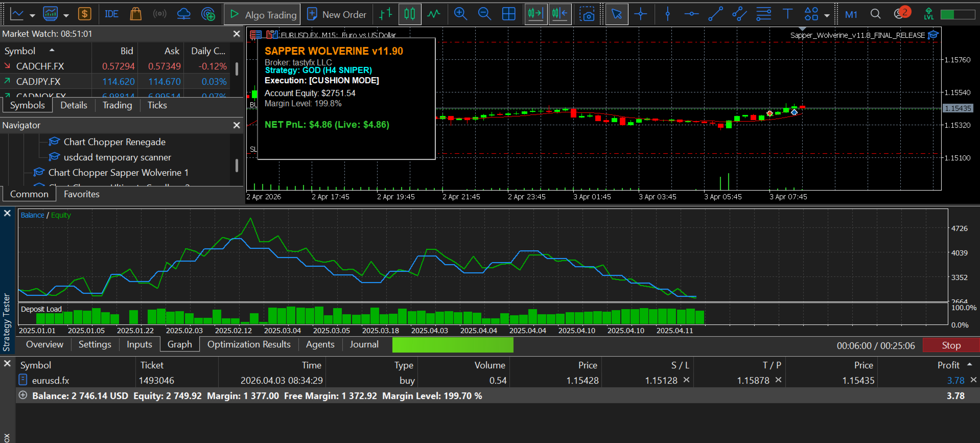Image resolution: width=980 pixels, height=443 pixels.
Task: Toggle candlestick chart mode
Action: [410, 14]
